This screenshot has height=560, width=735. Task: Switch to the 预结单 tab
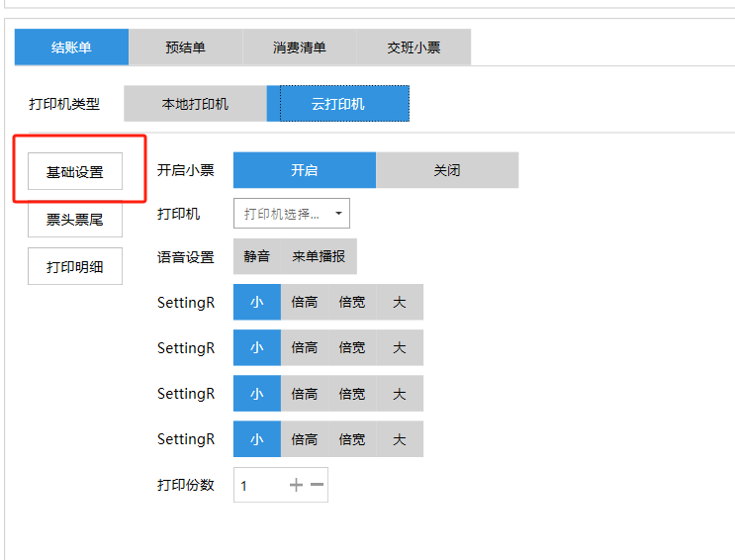pyautogui.click(x=185, y=47)
